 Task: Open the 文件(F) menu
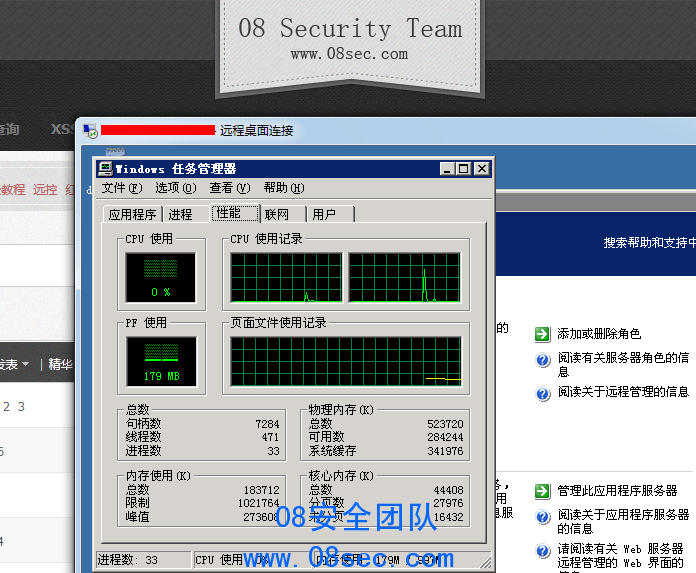(x=122, y=188)
